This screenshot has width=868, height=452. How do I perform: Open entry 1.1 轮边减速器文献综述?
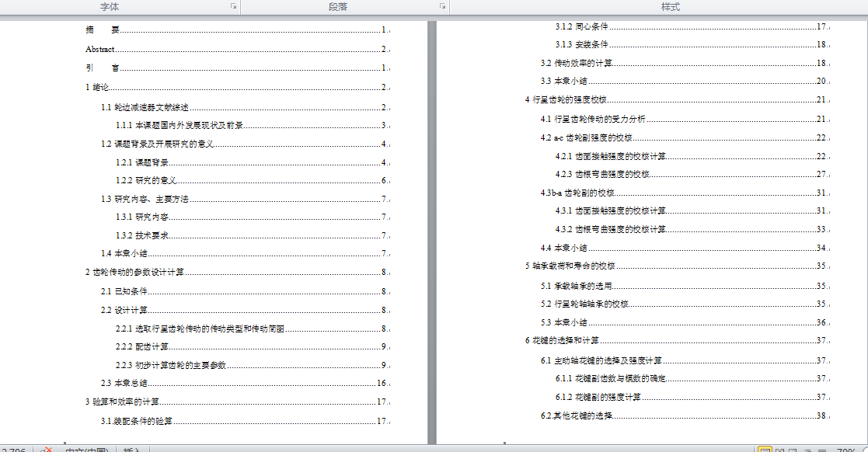click(x=246, y=107)
